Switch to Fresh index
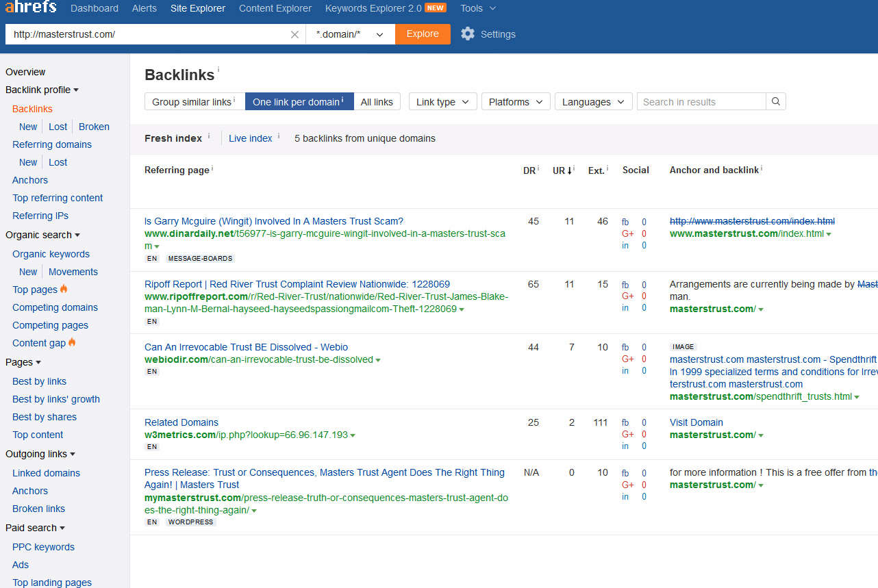 (173, 138)
